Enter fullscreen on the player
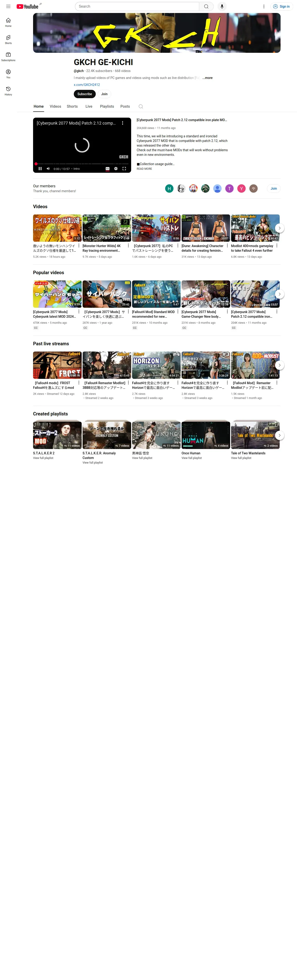 pos(124,169)
